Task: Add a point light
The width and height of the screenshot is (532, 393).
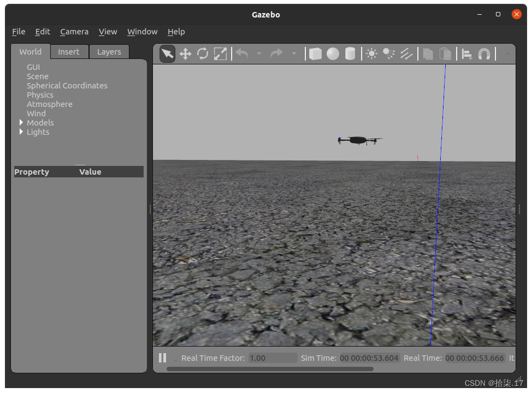Action: 371,53
